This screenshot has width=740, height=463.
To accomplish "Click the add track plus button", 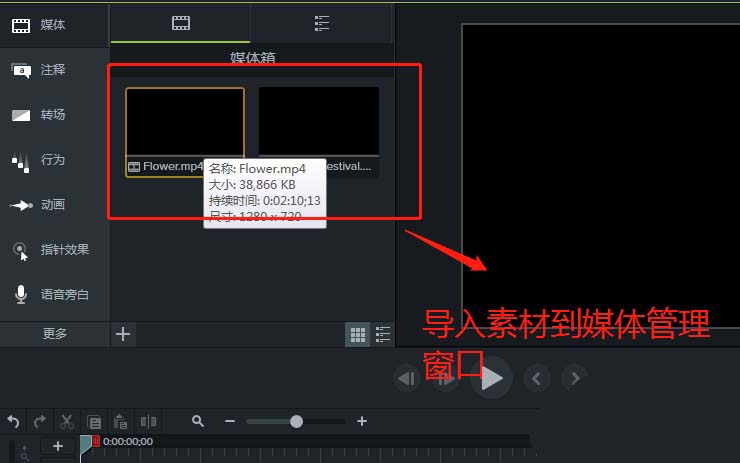I will click(x=58, y=446).
